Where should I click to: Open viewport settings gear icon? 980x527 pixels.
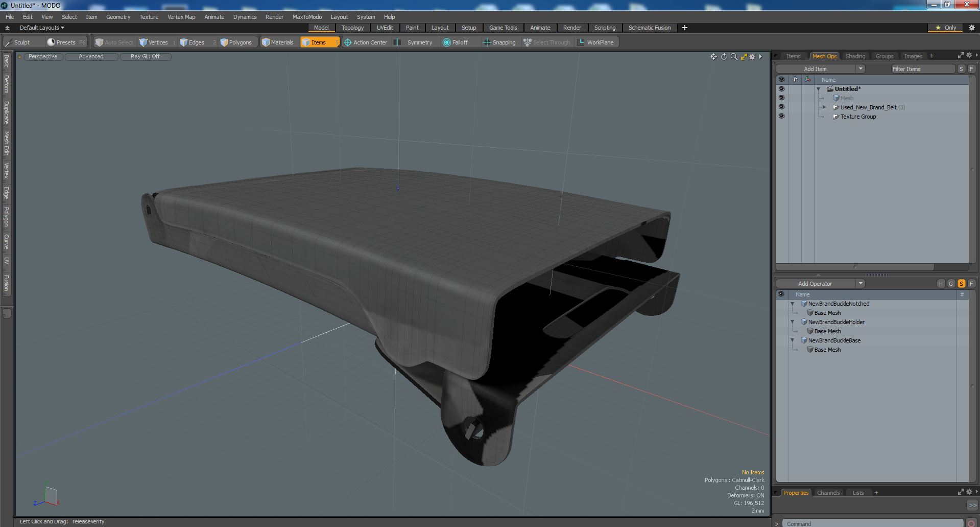pos(752,57)
